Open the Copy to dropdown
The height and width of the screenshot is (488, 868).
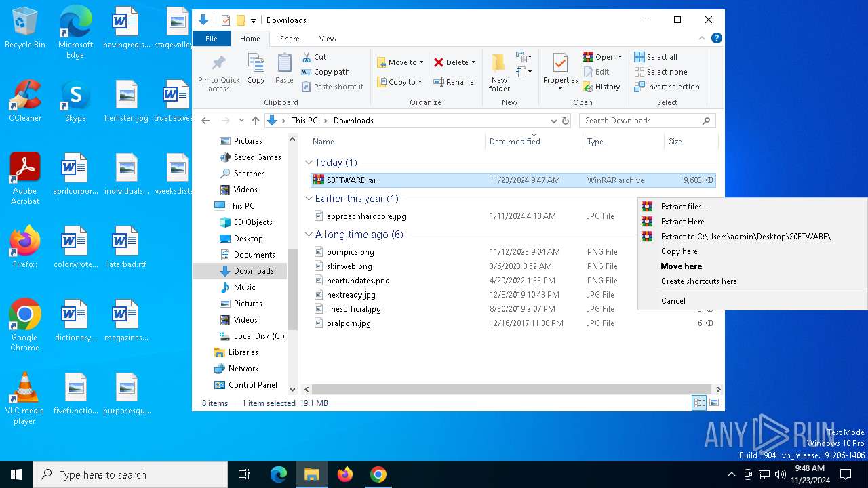pos(399,82)
